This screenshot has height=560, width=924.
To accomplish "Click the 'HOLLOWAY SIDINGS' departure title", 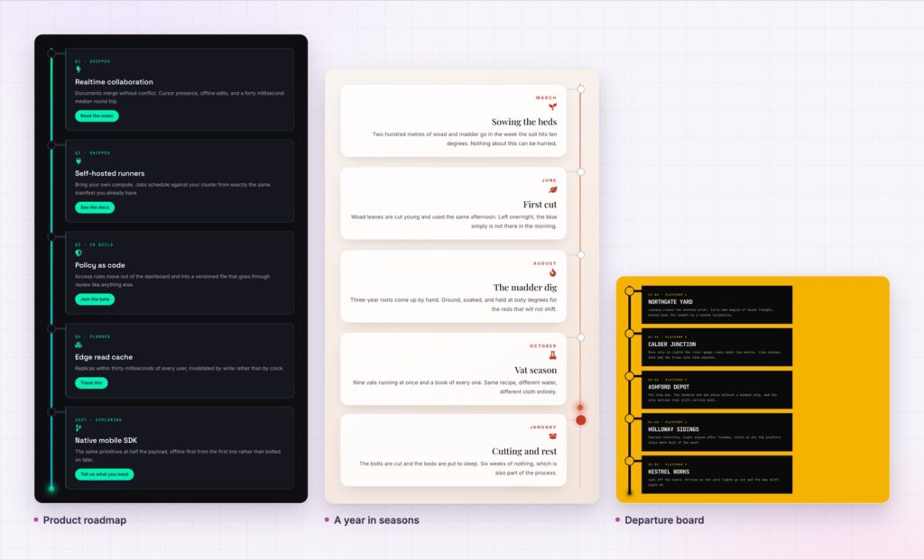I will click(x=673, y=429).
